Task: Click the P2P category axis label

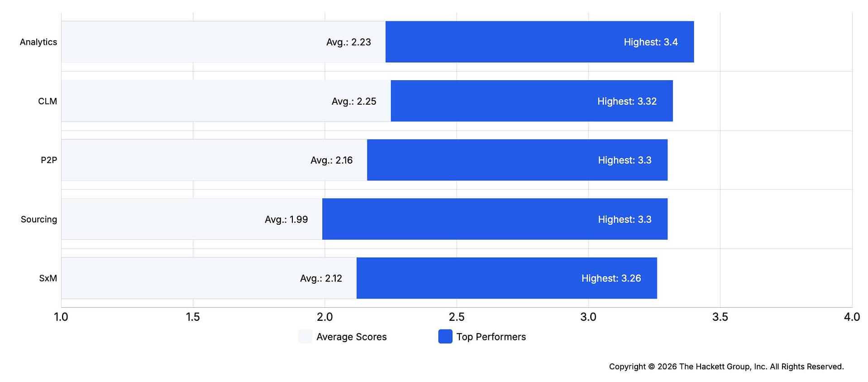Action: tap(49, 160)
